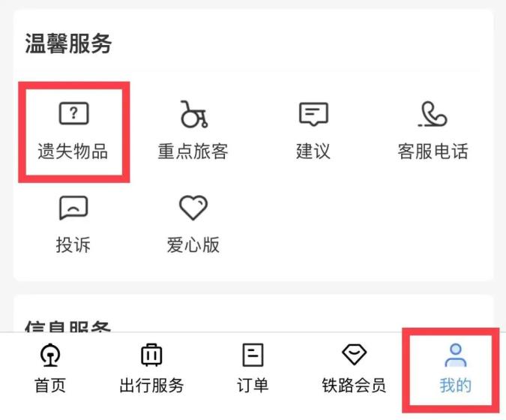Click the 爱心版 text label
The image size is (506, 420).
pos(193,244)
